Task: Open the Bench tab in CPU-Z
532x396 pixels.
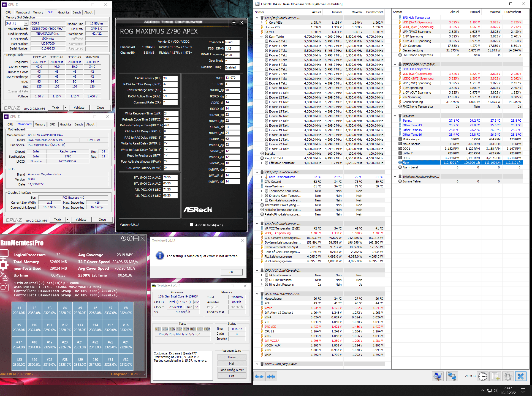Action: click(x=77, y=12)
